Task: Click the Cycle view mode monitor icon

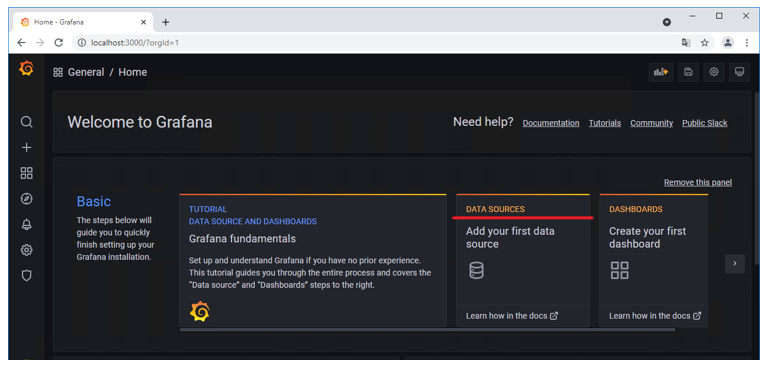Action: click(739, 72)
